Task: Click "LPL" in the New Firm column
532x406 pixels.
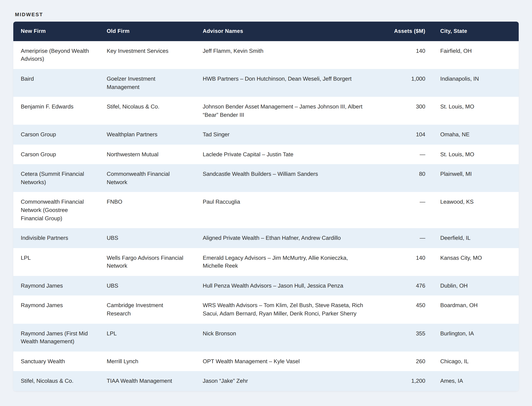Action: coord(26,258)
